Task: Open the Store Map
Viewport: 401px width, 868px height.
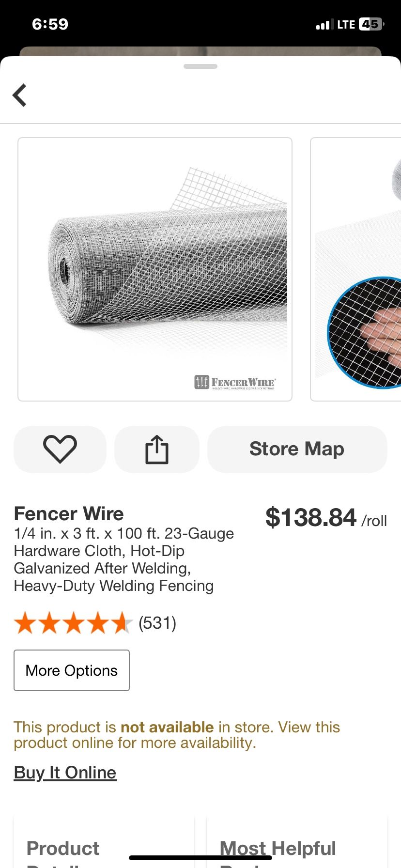Action: tap(297, 449)
